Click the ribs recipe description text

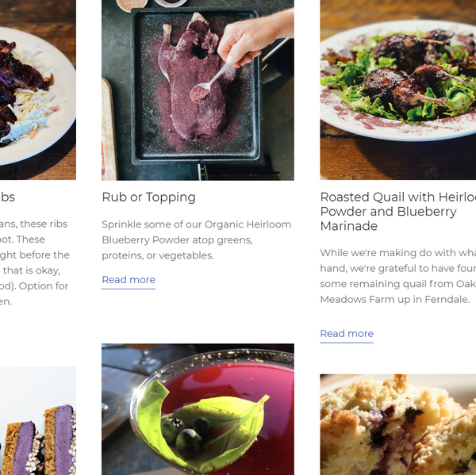(x=34, y=262)
